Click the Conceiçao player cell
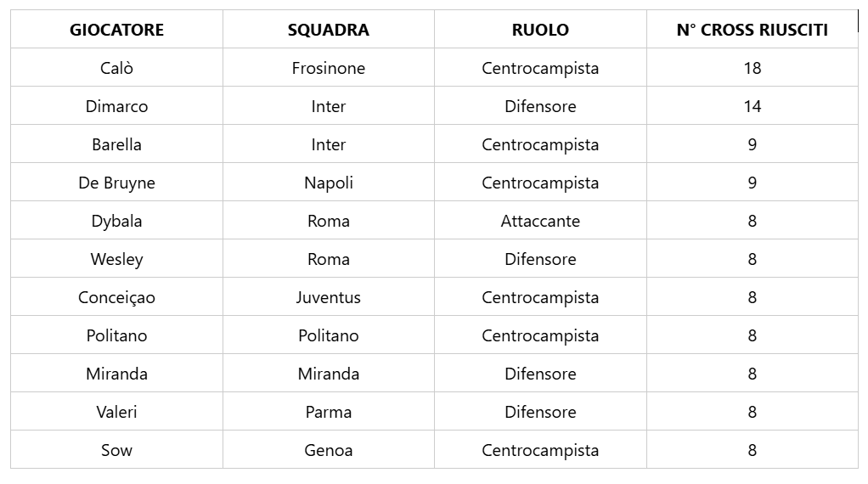 pos(117,296)
